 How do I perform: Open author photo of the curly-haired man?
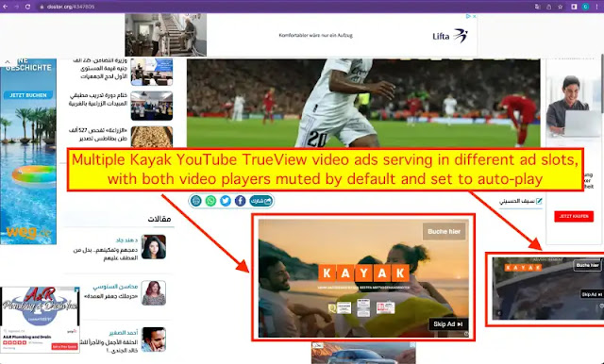pos(154,339)
